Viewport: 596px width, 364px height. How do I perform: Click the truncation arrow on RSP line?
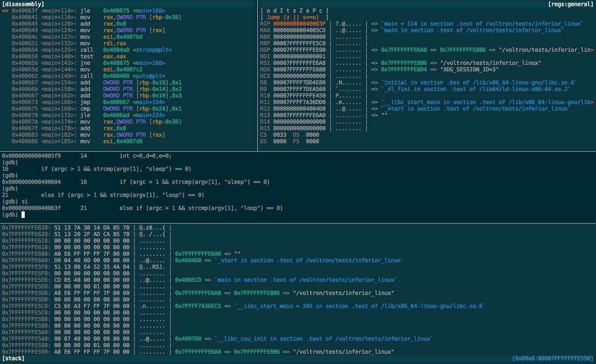pos(592,50)
